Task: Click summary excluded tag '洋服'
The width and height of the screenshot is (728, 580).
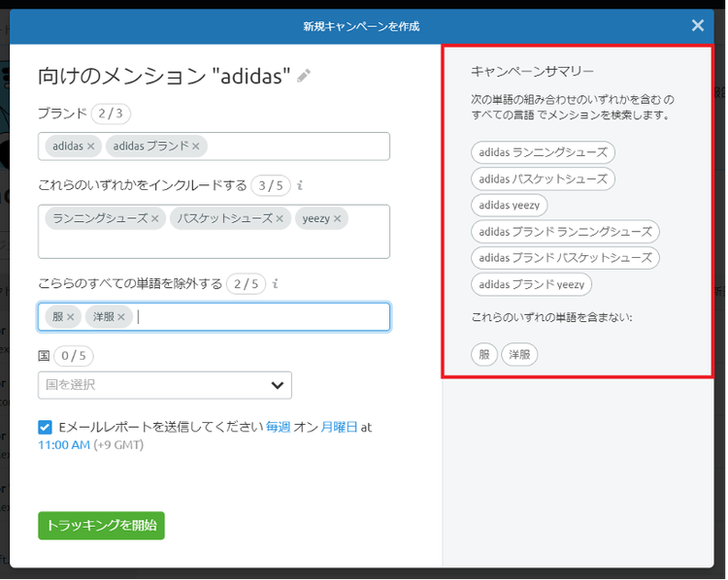Action: click(519, 355)
